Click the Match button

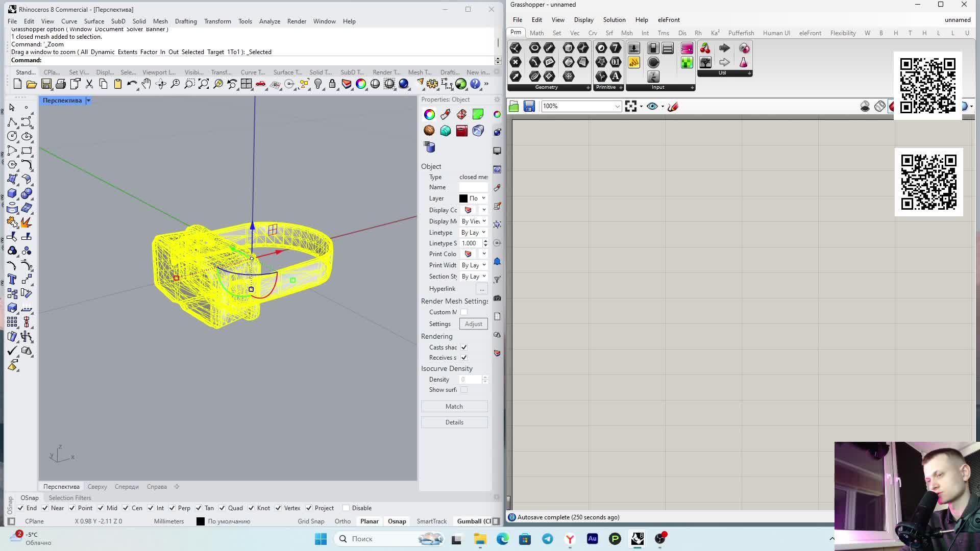[454, 407]
